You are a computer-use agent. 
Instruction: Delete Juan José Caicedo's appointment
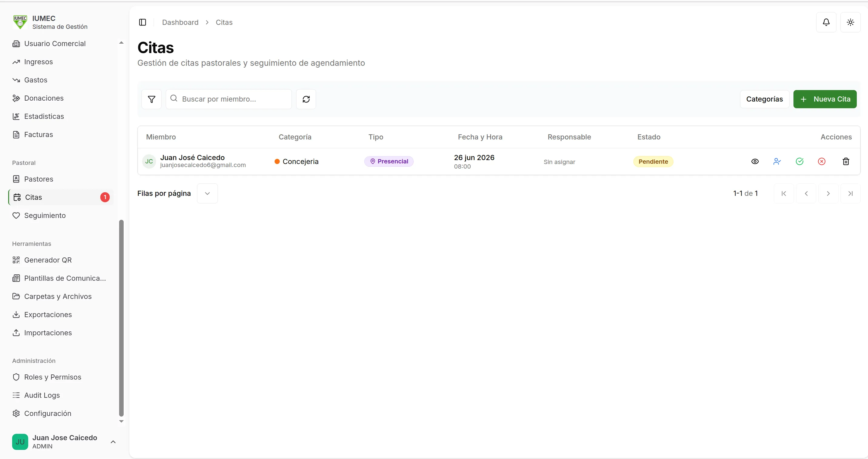pos(846,161)
